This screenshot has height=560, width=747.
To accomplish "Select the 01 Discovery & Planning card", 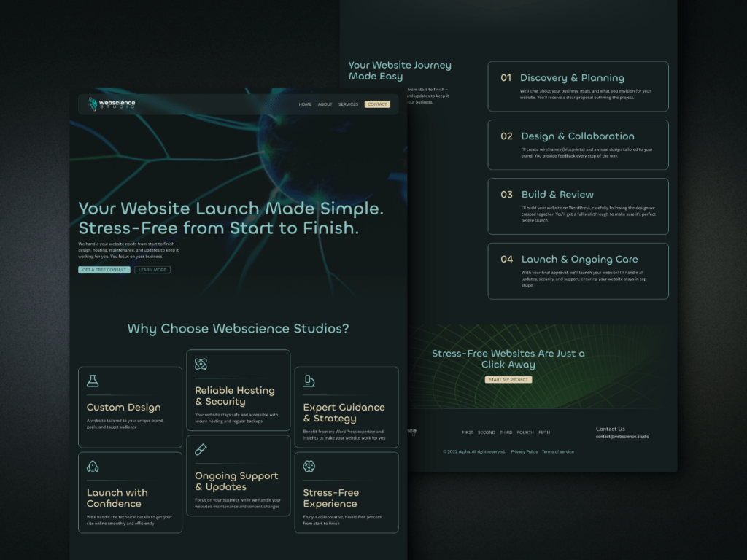I will (x=578, y=87).
